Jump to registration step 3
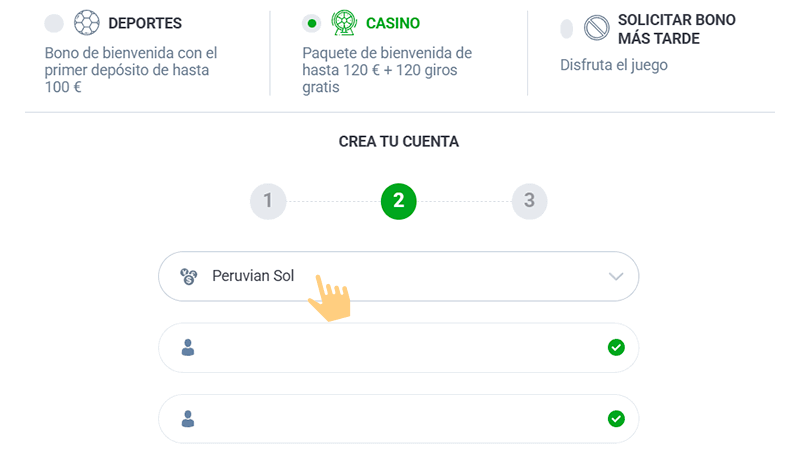The height and width of the screenshot is (450, 800). click(x=529, y=201)
